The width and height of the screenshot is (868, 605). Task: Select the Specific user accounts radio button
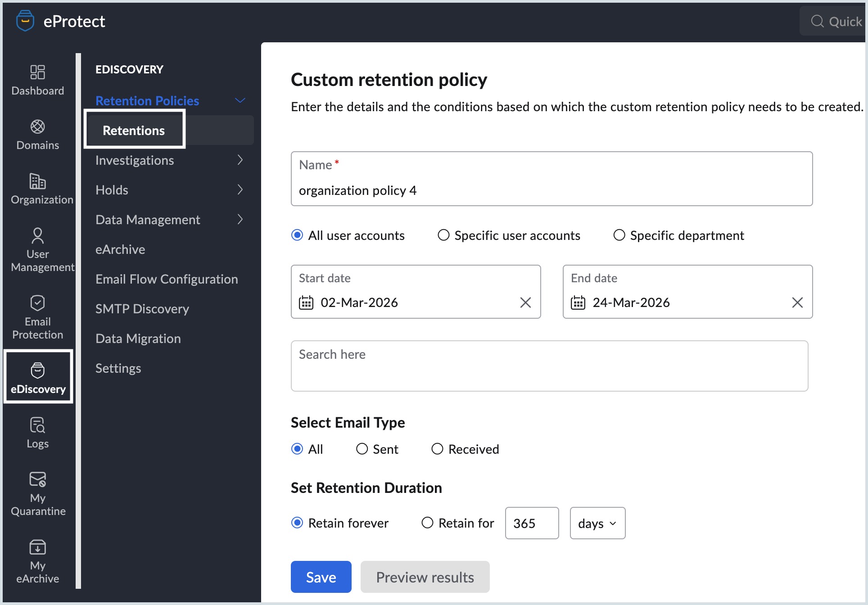[443, 235]
